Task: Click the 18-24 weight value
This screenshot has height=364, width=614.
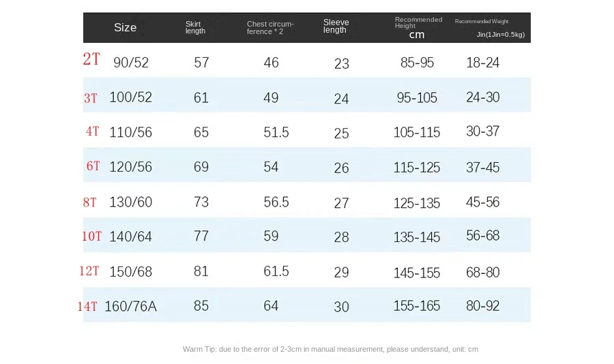Action: click(482, 63)
